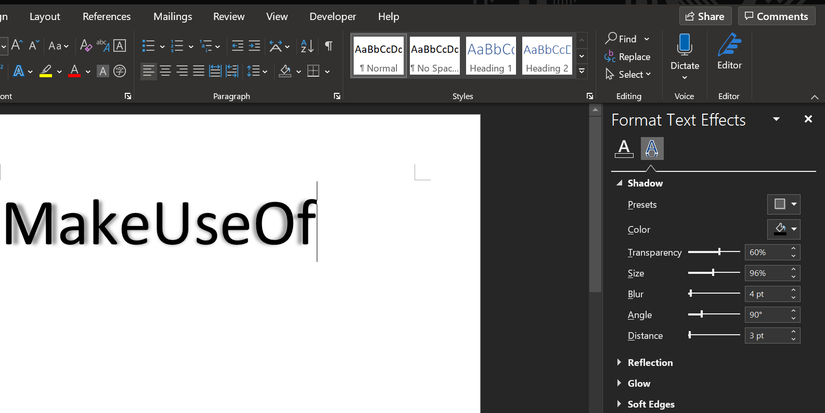825x413 pixels.
Task: Apply borders to the paragraph
Action: tap(313, 70)
